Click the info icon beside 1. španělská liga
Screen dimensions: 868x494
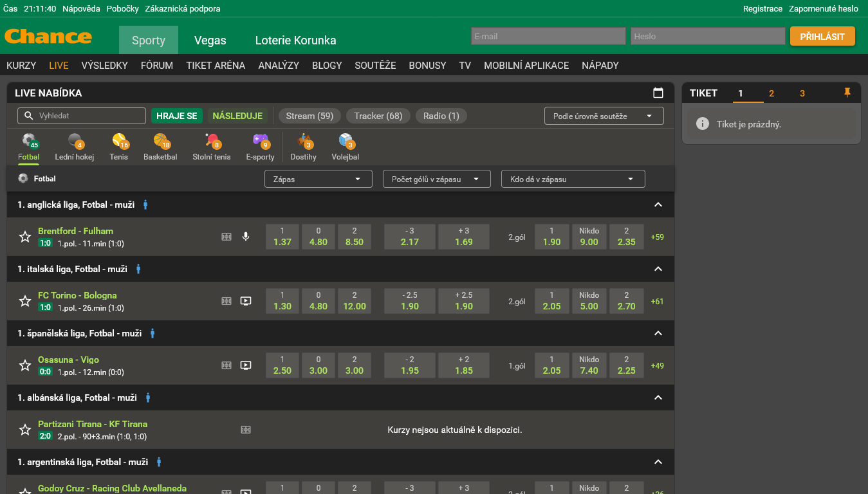[152, 333]
